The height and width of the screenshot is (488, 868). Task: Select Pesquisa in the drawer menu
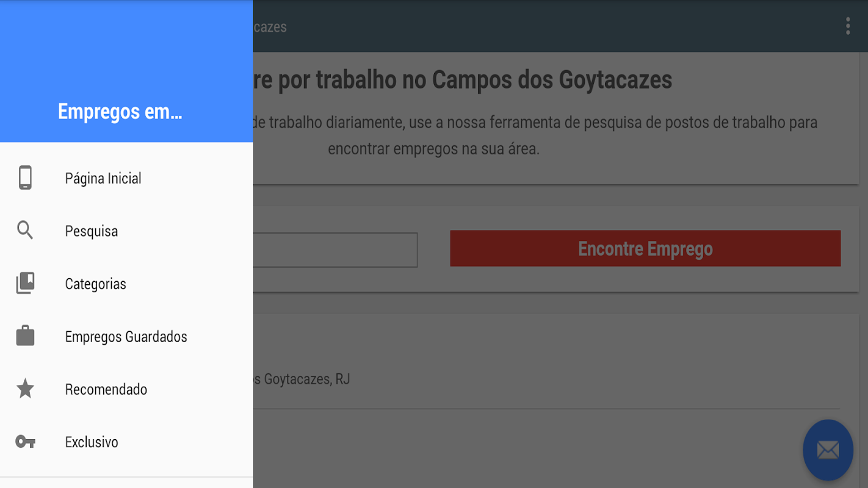click(x=126, y=231)
